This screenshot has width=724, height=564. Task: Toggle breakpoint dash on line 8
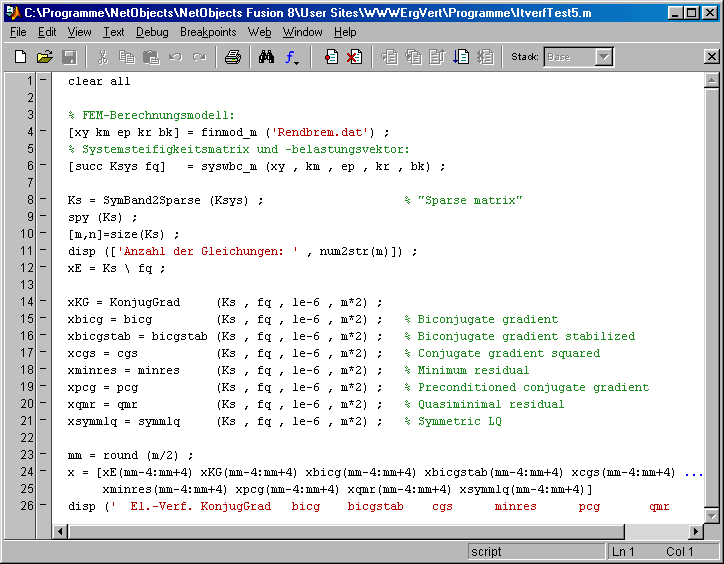(x=43, y=199)
